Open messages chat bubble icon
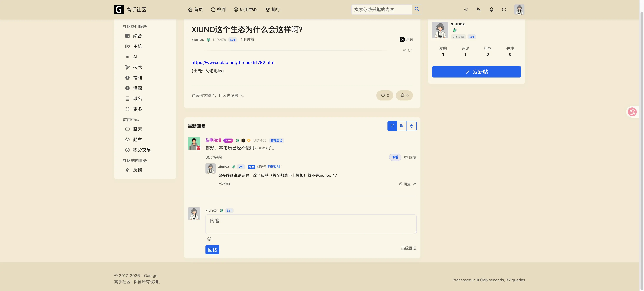This screenshot has height=291, width=644. tap(504, 10)
